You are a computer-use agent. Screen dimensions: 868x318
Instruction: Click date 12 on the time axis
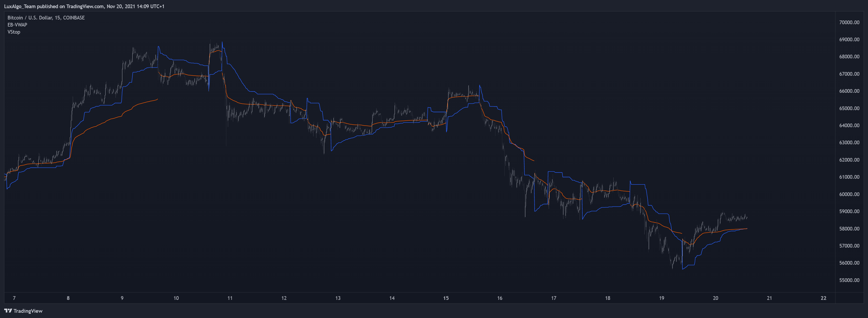(x=284, y=298)
